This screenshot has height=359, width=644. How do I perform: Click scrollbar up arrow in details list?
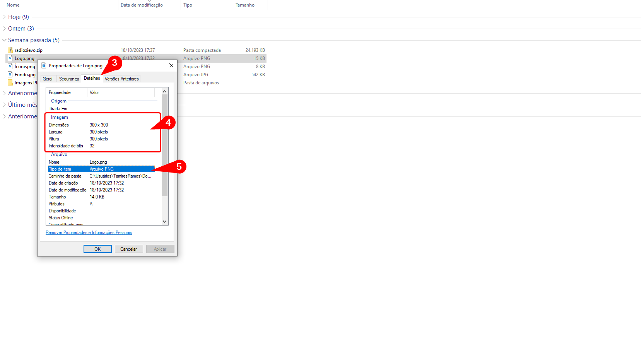coord(165,92)
